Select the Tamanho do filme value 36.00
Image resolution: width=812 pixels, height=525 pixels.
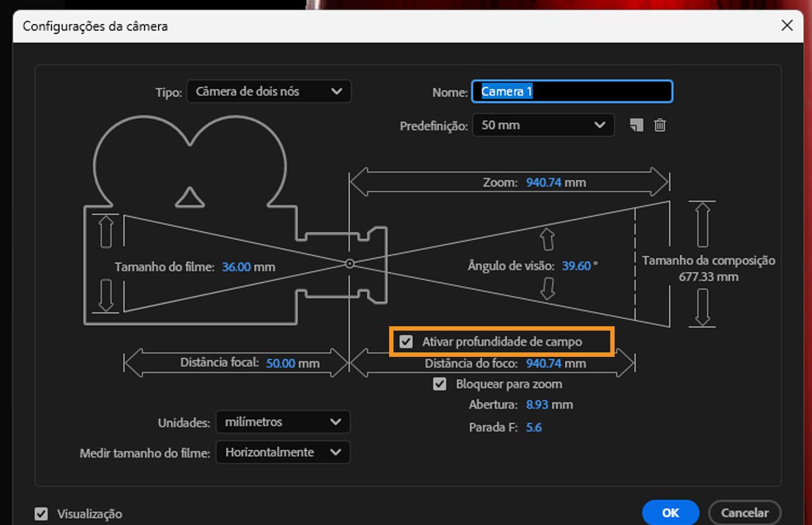coord(236,267)
